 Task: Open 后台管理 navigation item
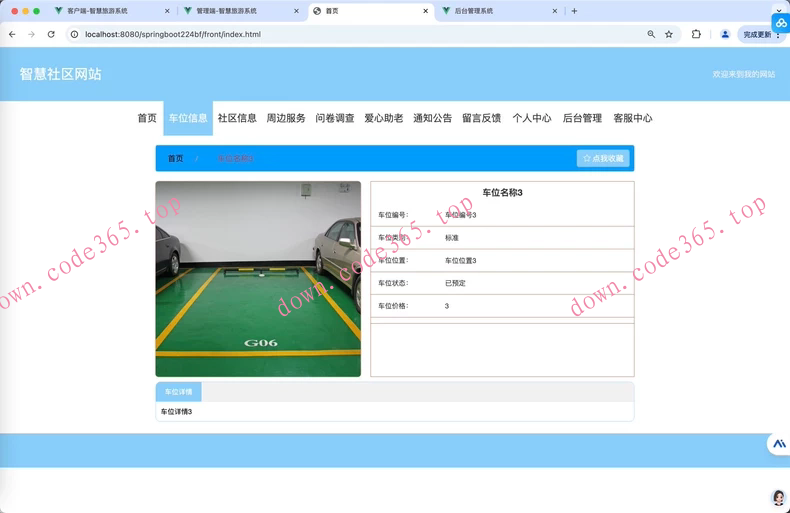582,118
